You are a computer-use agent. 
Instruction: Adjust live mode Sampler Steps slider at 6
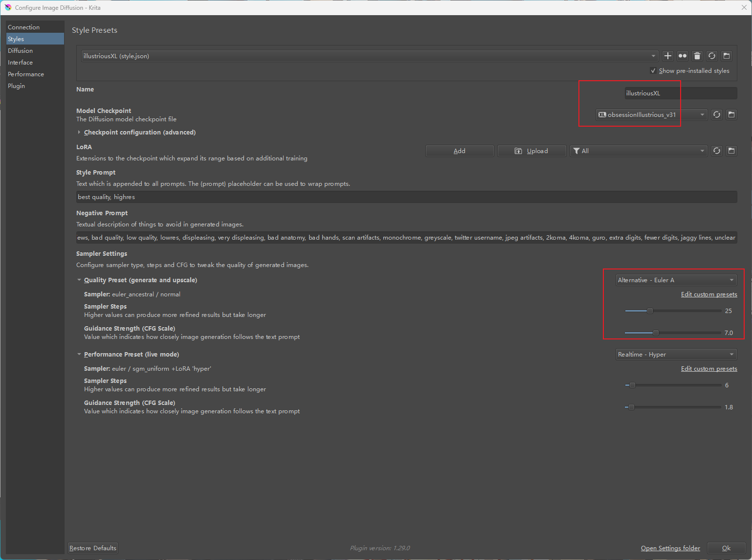[x=673, y=385]
